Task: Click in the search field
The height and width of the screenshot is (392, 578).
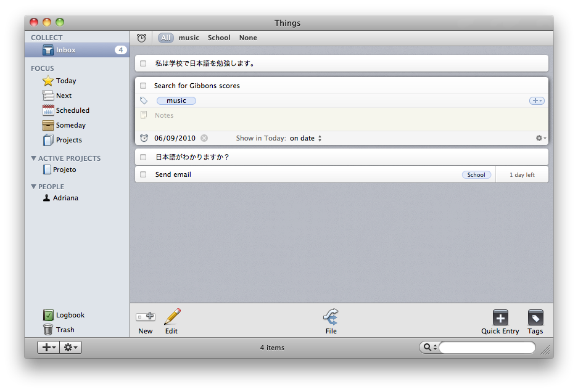Action: tap(487, 347)
